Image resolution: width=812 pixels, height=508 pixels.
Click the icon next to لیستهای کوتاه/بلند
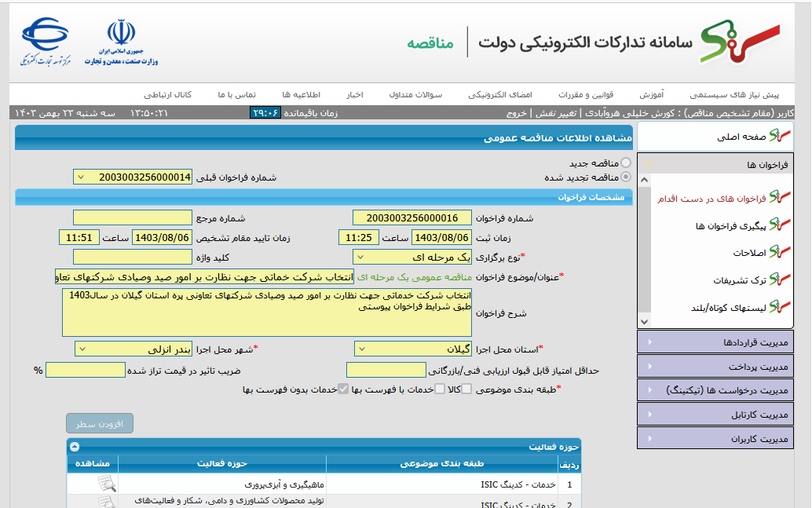coord(780,306)
